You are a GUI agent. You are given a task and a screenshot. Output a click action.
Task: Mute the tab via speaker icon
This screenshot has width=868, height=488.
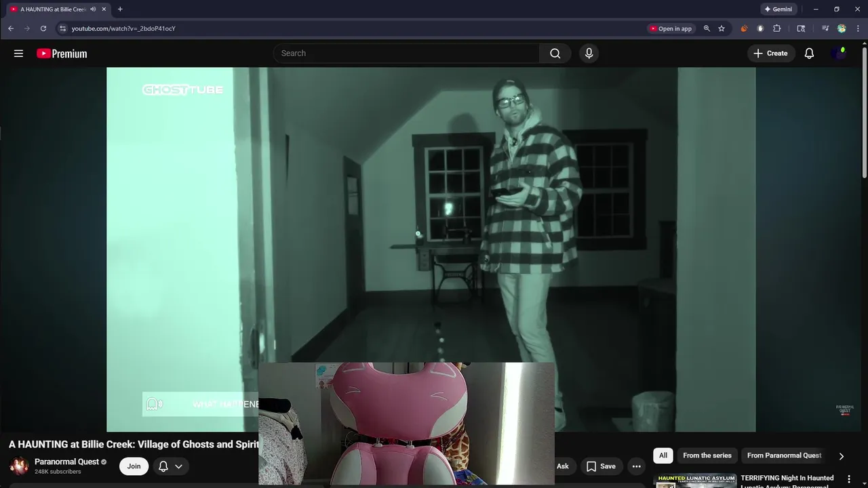[93, 9]
